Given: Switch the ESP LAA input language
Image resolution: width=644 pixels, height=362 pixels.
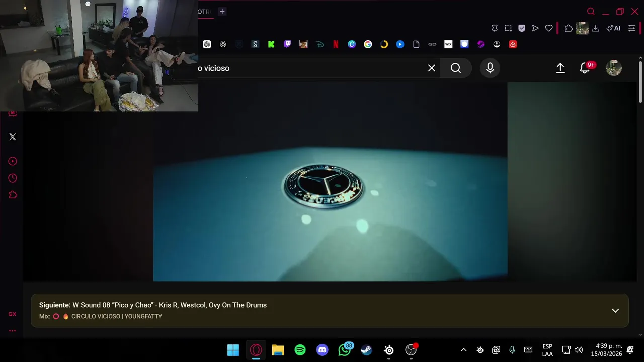Looking at the screenshot, I should click(x=547, y=350).
